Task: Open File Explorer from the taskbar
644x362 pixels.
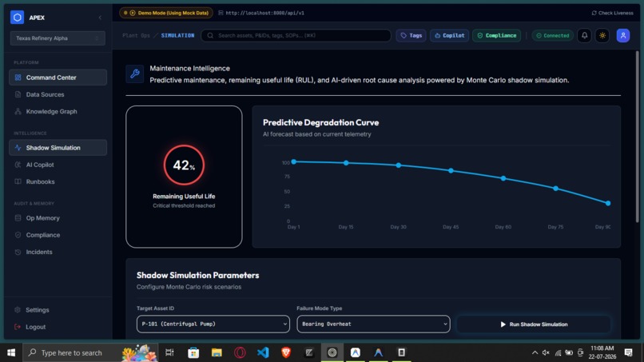Action: coord(217,352)
